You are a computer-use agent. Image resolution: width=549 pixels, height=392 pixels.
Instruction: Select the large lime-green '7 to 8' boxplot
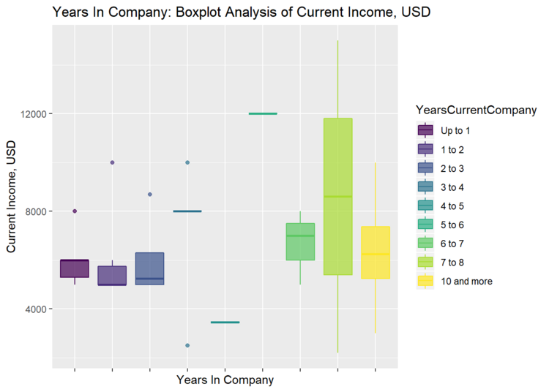click(337, 197)
